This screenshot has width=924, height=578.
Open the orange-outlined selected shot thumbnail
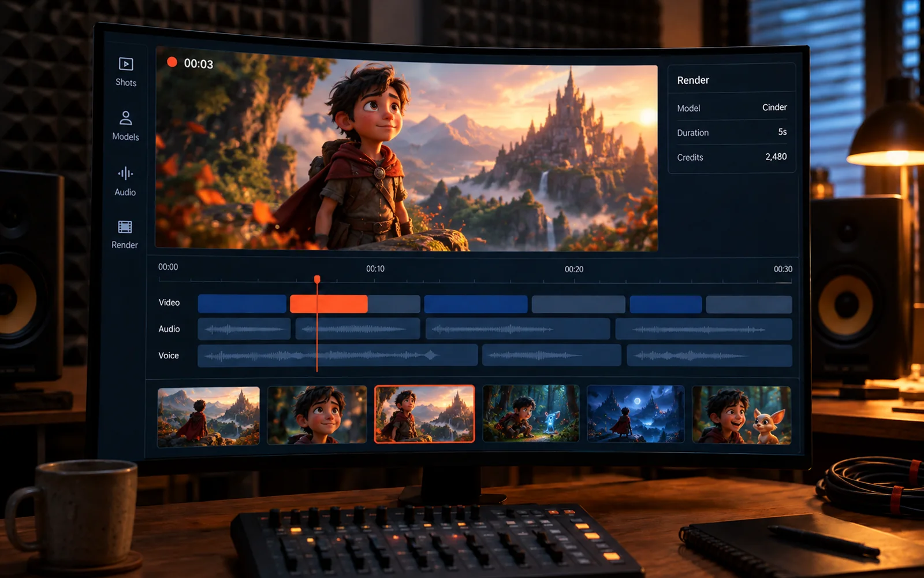[424, 414]
